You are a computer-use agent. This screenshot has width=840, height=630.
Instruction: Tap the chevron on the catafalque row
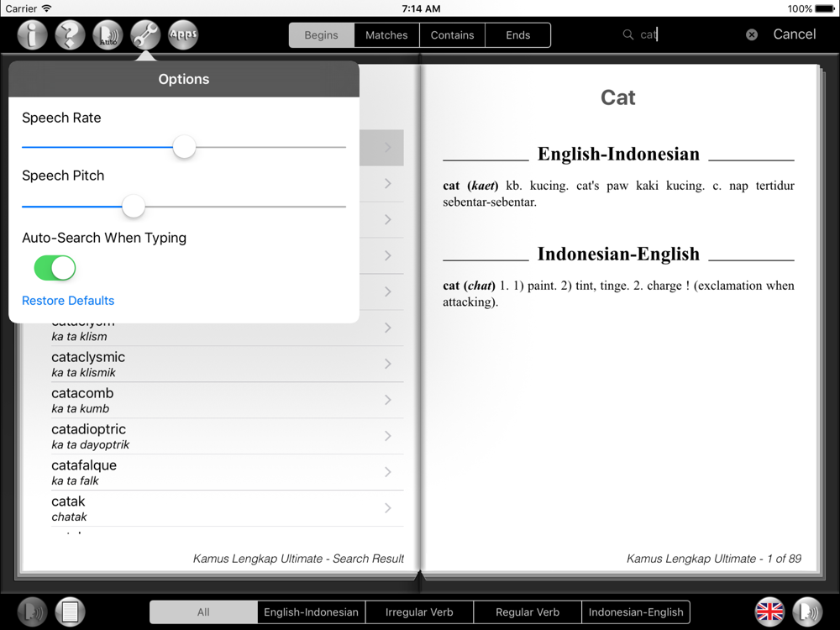pos(388,472)
